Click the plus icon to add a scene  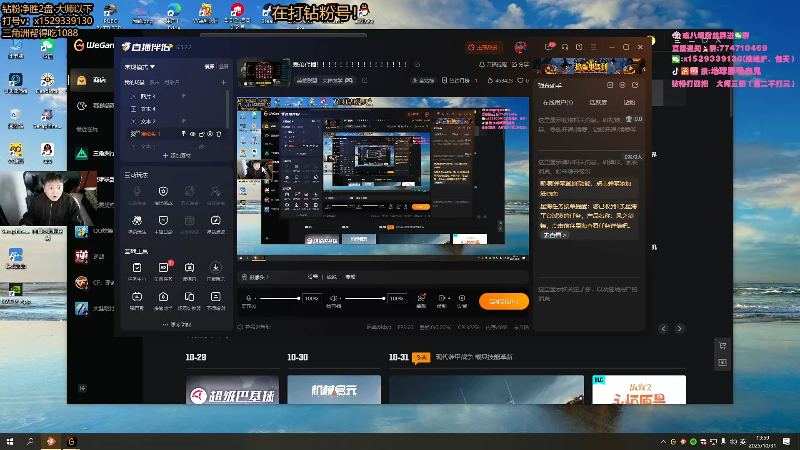point(223,82)
